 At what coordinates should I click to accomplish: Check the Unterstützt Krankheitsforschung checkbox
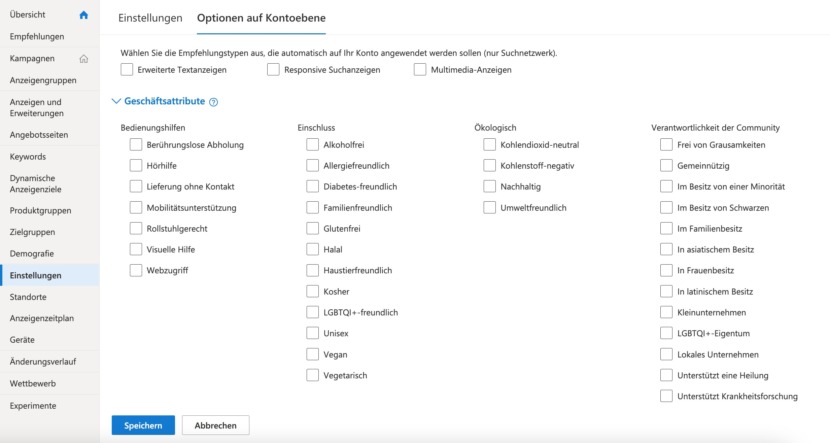[x=666, y=396]
